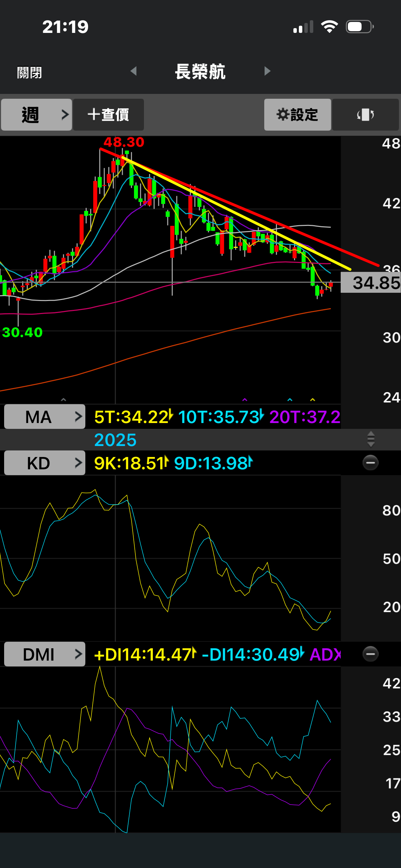401x868 pixels.
Task: Remove the DMI panel with minus icon
Action: (x=370, y=654)
